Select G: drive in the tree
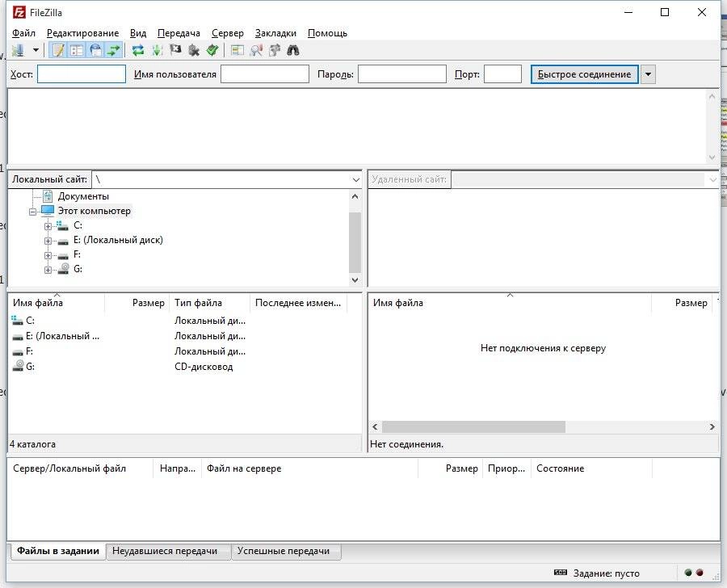 click(x=78, y=269)
